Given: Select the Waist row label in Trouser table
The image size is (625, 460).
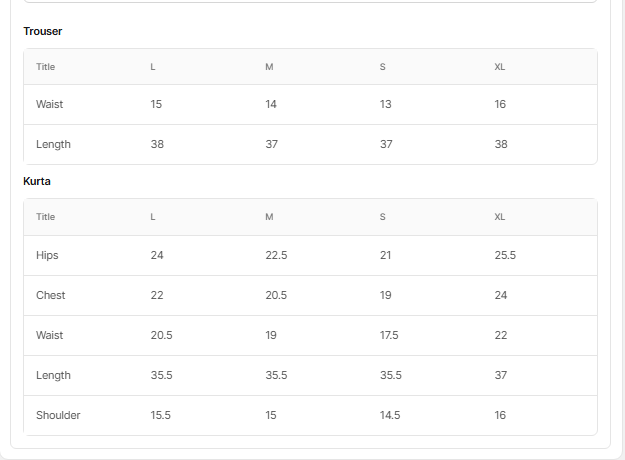Looking at the screenshot, I should point(50,104).
